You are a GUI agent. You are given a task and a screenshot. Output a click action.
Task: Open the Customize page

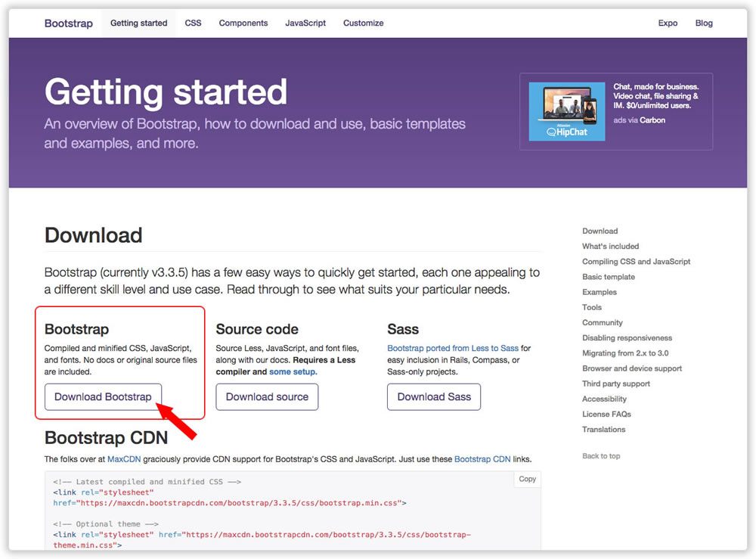click(363, 23)
